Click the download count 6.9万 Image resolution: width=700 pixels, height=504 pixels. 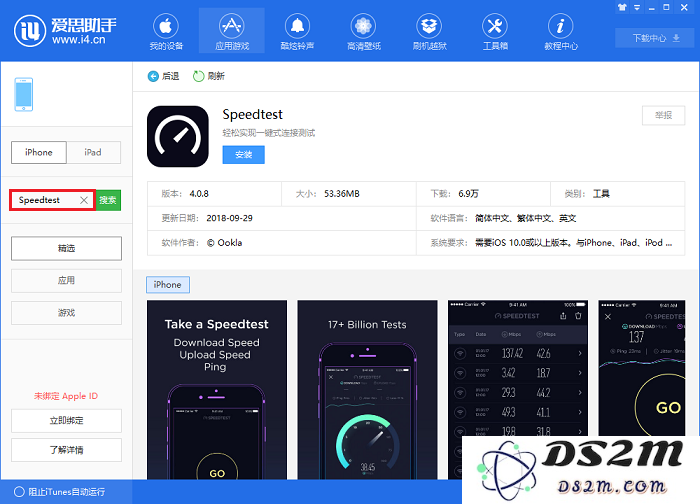point(468,194)
